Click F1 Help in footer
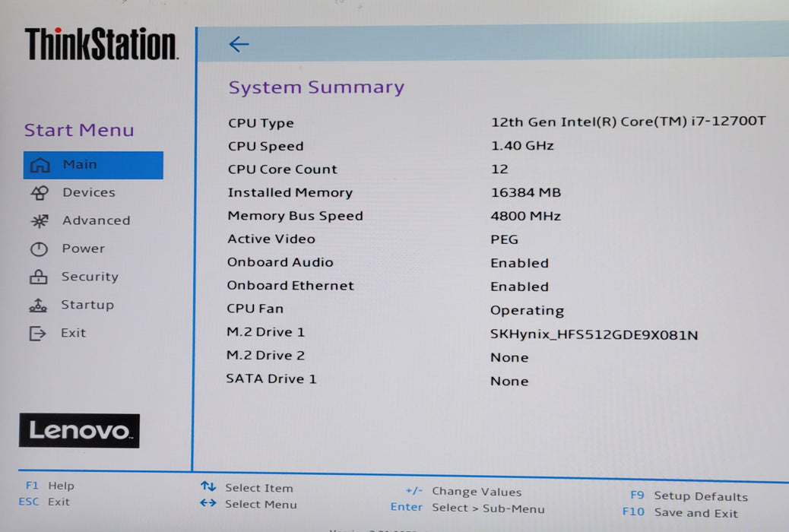Screen dimensions: 789x532 50,486
